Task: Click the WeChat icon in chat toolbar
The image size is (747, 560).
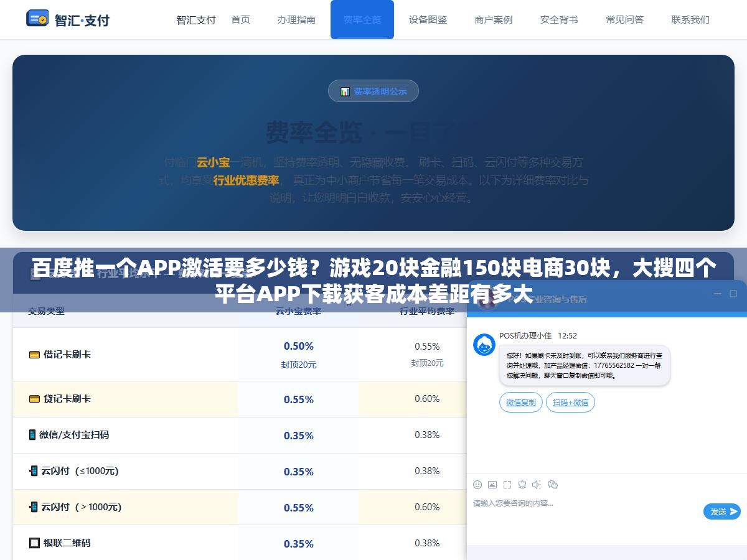Action: pyautogui.click(x=553, y=485)
